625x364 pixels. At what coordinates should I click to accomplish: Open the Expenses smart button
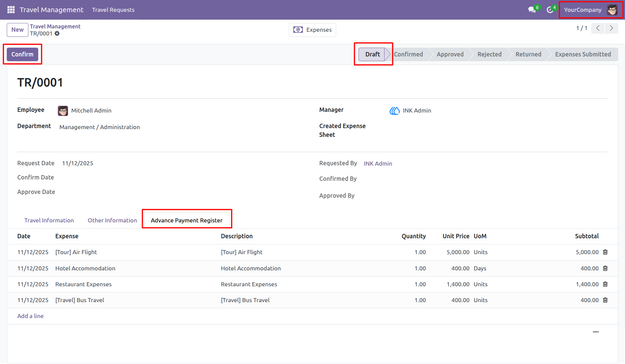pos(312,30)
